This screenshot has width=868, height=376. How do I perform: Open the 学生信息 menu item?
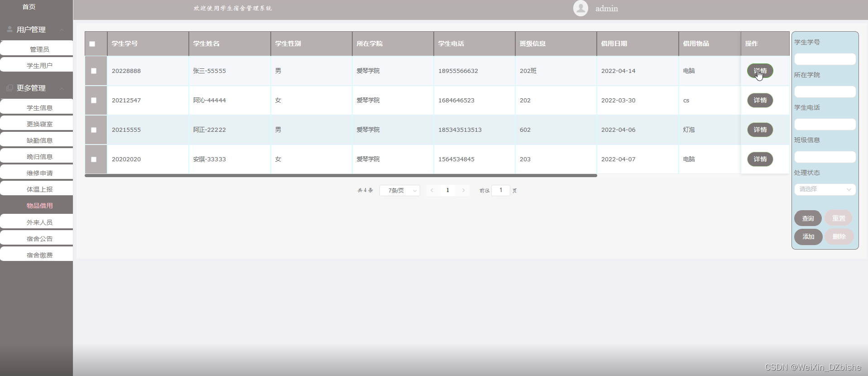36,107
